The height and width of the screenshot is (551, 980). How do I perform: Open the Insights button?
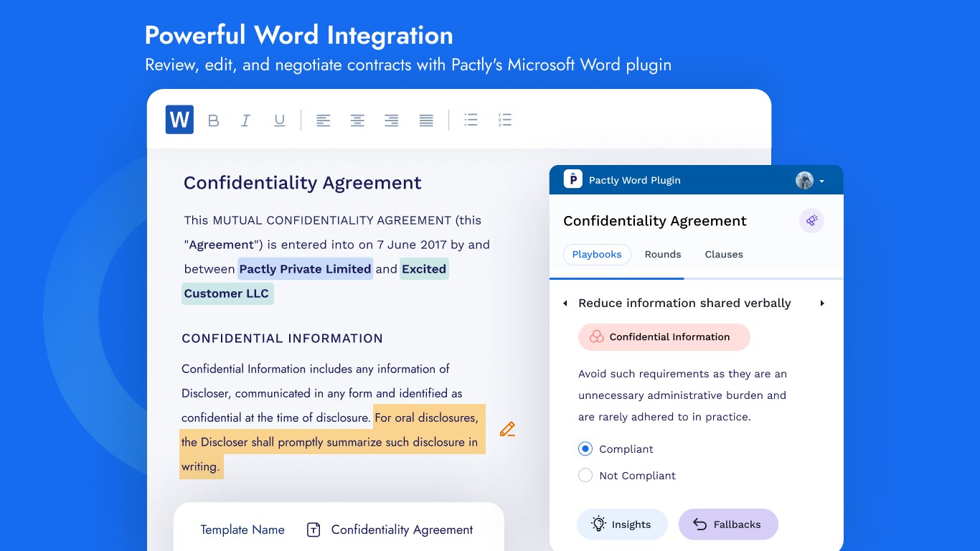[x=622, y=524]
